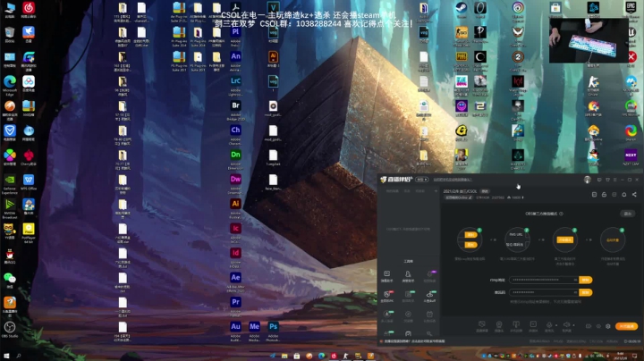Image resolution: width=644 pixels, height=361 pixels.
Task: Open the Adobe Media Encoder Me shortcut
Action: (254, 331)
